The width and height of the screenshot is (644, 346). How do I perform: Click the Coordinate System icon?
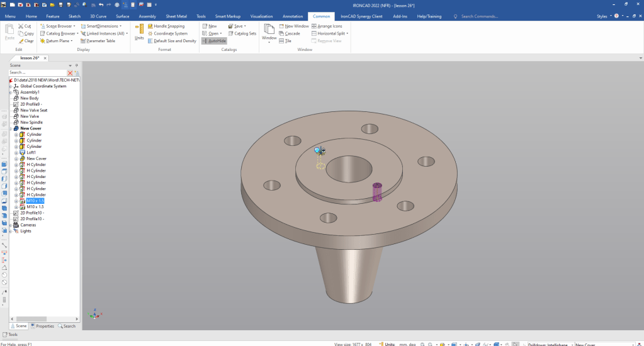pyautogui.click(x=150, y=33)
